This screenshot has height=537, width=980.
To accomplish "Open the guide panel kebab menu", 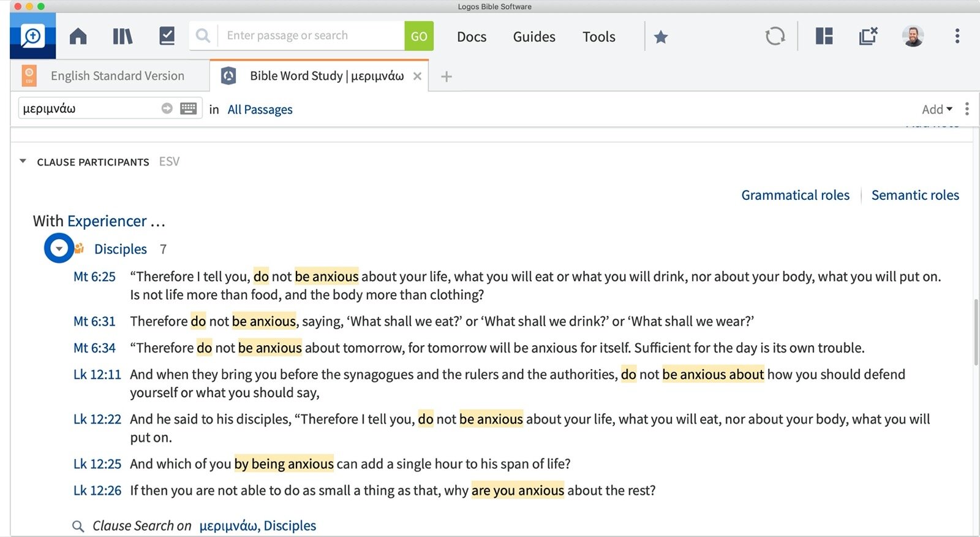I will [967, 109].
